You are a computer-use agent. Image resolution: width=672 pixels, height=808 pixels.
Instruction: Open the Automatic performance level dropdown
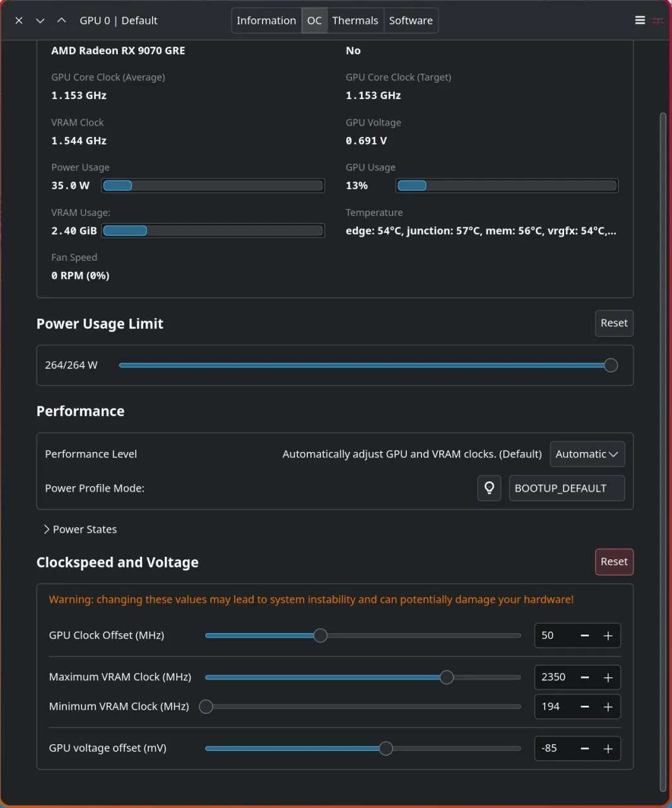pyautogui.click(x=587, y=454)
